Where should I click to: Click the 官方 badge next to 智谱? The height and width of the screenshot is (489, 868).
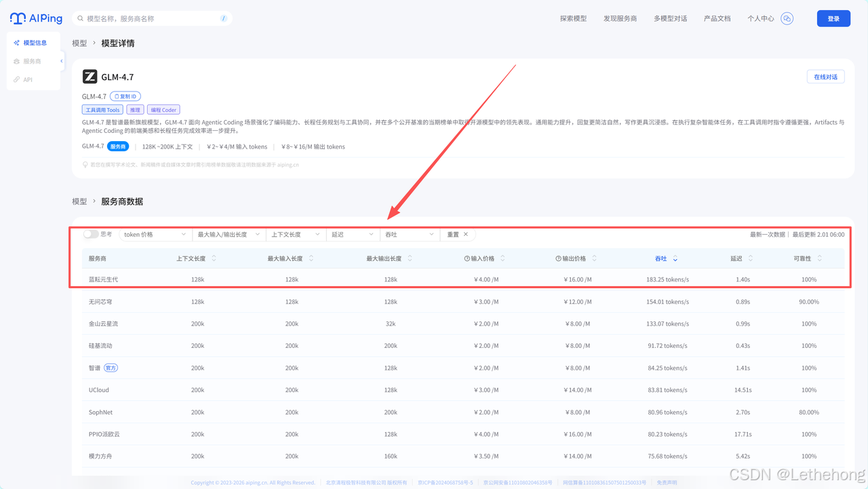111,368
